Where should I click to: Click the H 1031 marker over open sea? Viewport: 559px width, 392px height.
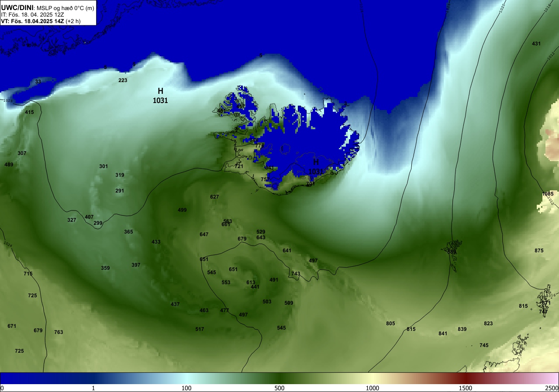pyautogui.click(x=160, y=96)
